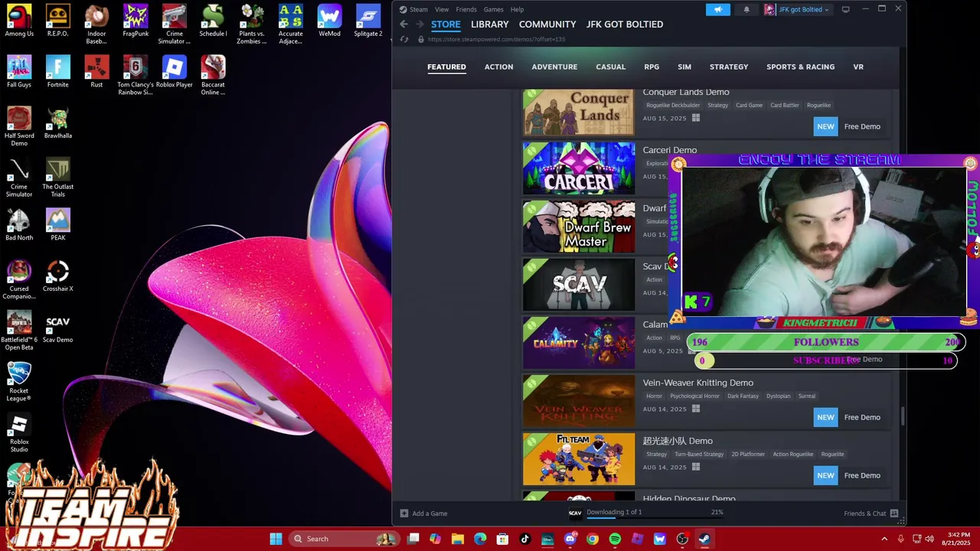Open the Vein-Weaver Knitting Demo title
The height and width of the screenshot is (551, 980).
697,383
